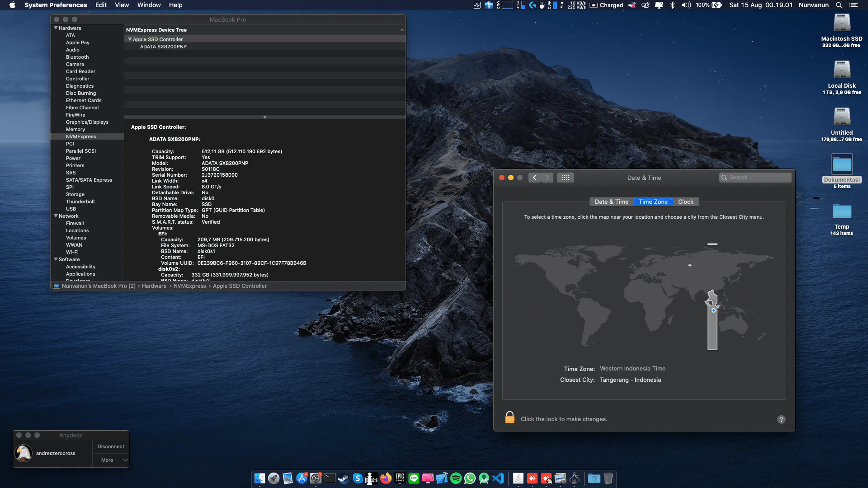Click the Bluetooth menu bar icon
Viewport: 868px width, 488px height.
[672, 5]
